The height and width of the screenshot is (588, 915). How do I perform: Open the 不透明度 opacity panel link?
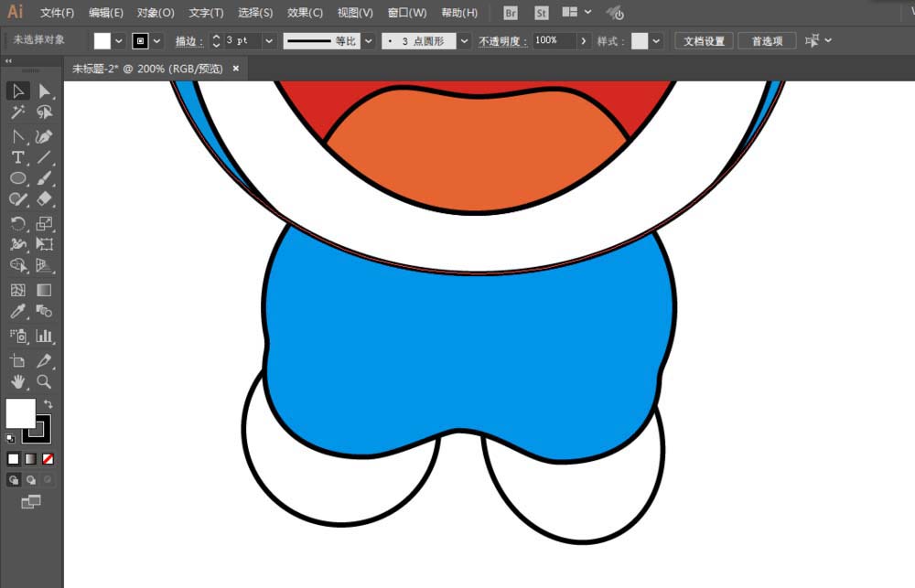[x=503, y=41]
